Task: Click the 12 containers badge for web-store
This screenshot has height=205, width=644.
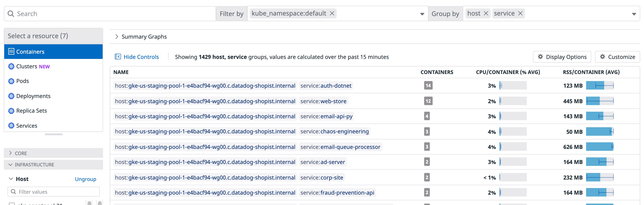Action: coord(428,101)
